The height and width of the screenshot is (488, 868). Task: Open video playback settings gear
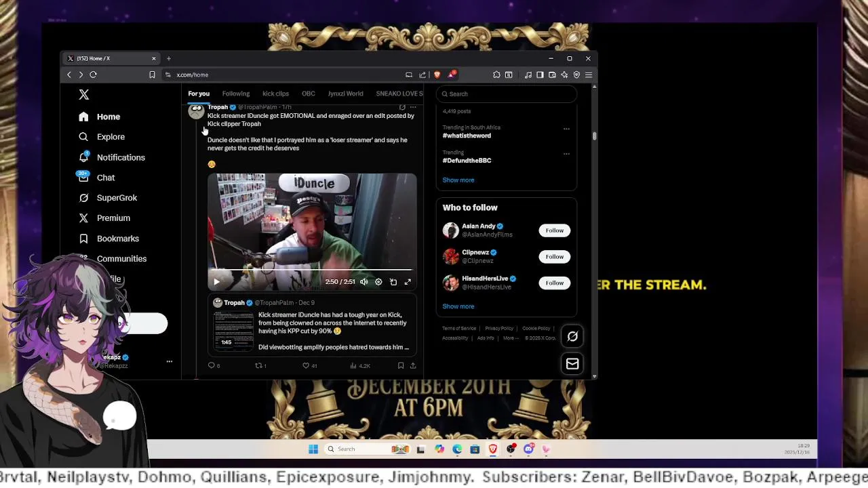tap(378, 282)
